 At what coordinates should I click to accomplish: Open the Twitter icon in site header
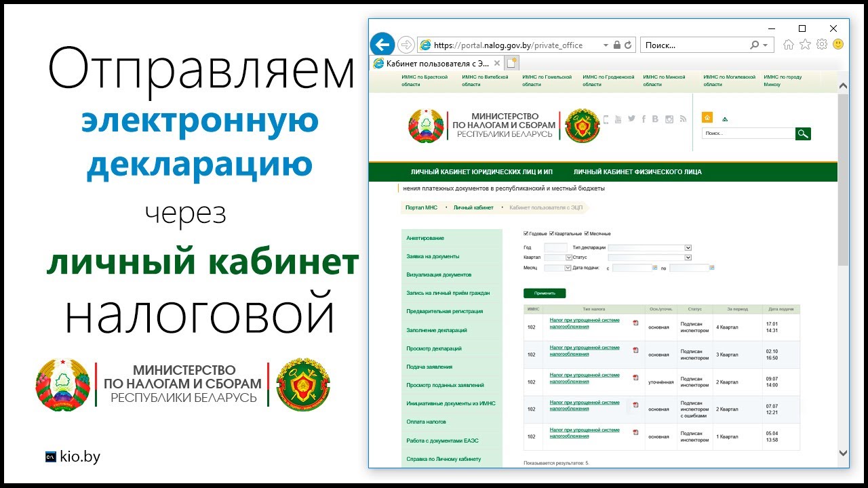pyautogui.click(x=631, y=119)
